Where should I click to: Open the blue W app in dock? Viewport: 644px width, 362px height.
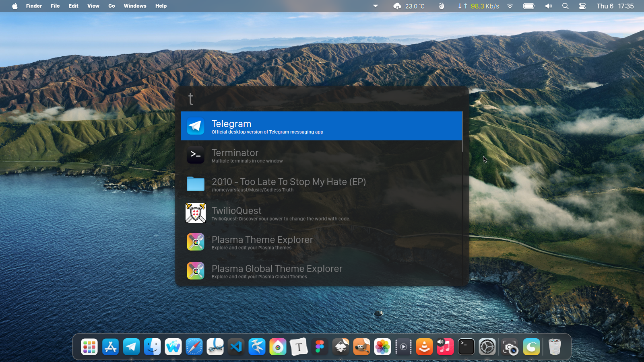[173, 347]
